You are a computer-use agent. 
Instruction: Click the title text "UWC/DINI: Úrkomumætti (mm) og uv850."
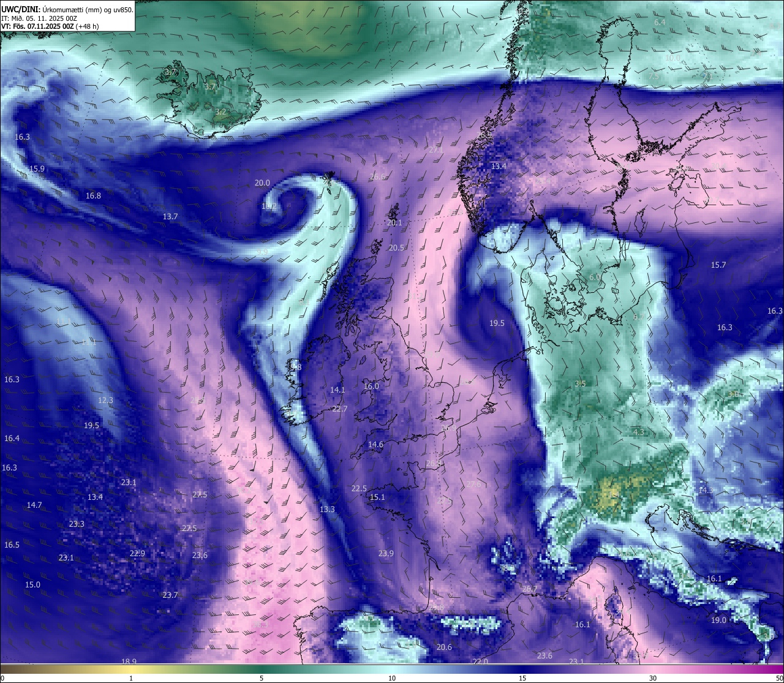67,9
